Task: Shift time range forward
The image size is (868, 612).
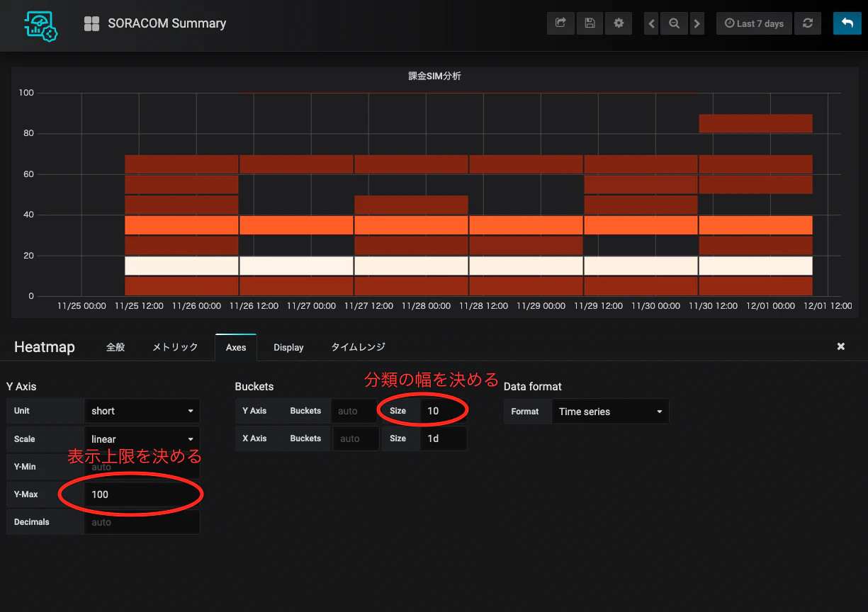Action: coord(697,23)
